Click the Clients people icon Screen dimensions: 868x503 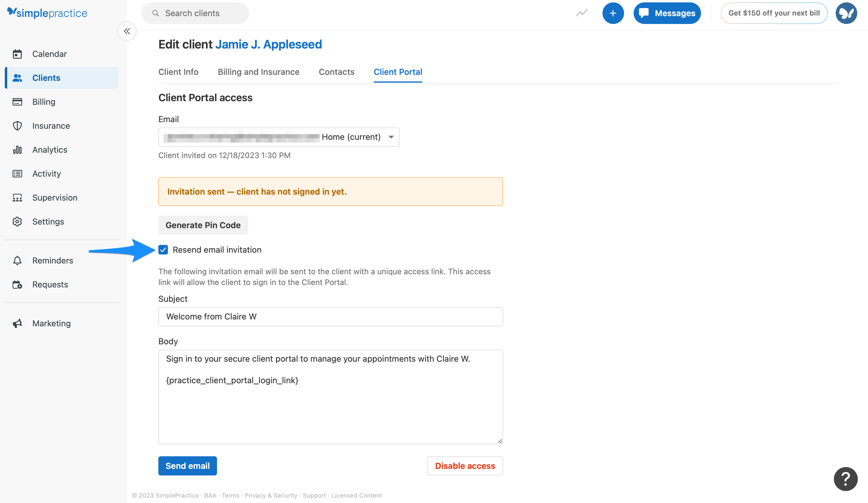click(x=17, y=78)
